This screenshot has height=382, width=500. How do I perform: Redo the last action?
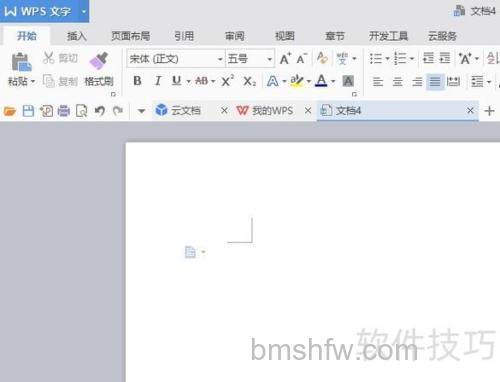click(118, 111)
